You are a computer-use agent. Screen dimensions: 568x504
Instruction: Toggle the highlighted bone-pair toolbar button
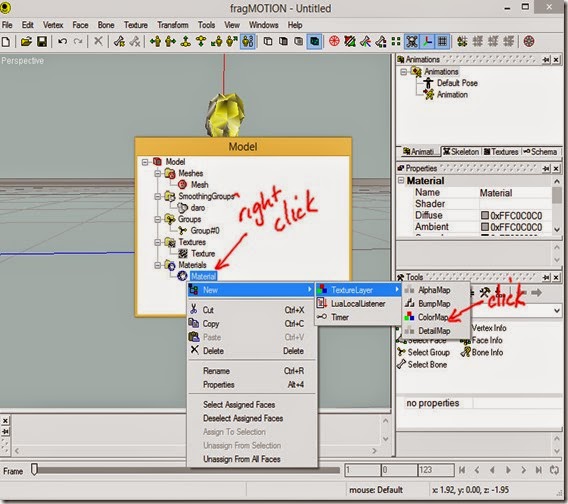[x=248, y=41]
